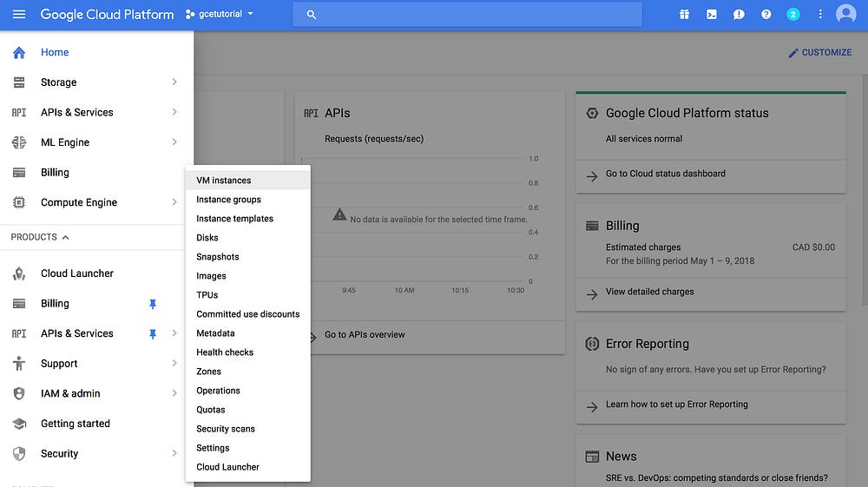
Task: Click the search magnifier icon
Action: [311, 15]
